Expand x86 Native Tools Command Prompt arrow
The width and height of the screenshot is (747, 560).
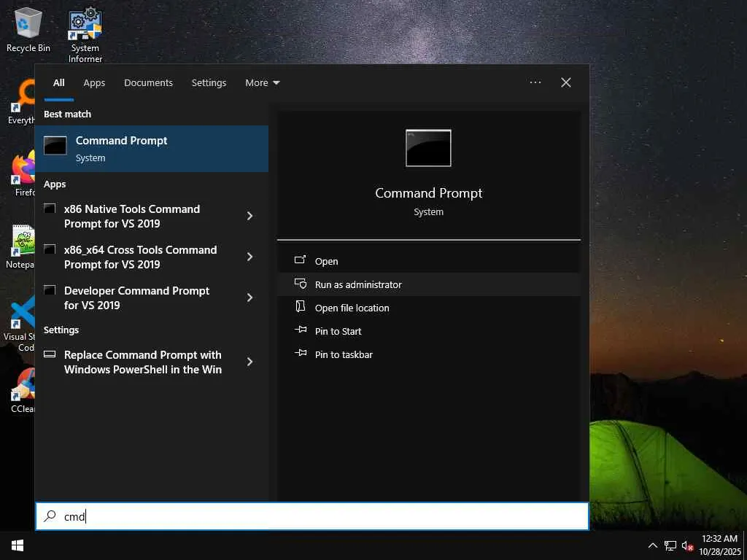(x=249, y=216)
